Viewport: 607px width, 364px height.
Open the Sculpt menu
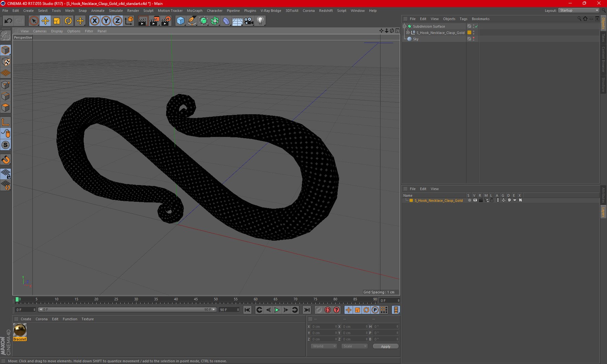tap(148, 11)
